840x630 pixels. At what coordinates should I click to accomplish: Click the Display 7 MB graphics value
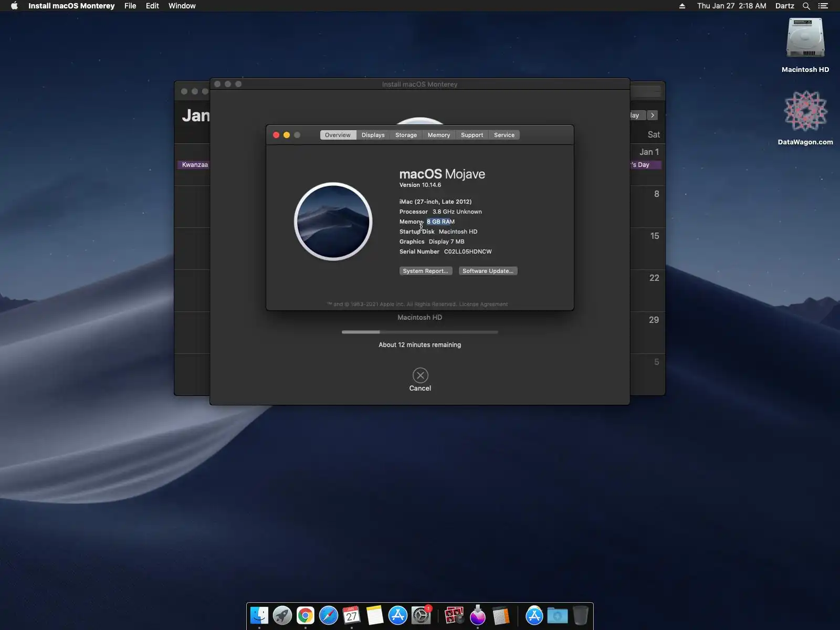click(x=447, y=241)
